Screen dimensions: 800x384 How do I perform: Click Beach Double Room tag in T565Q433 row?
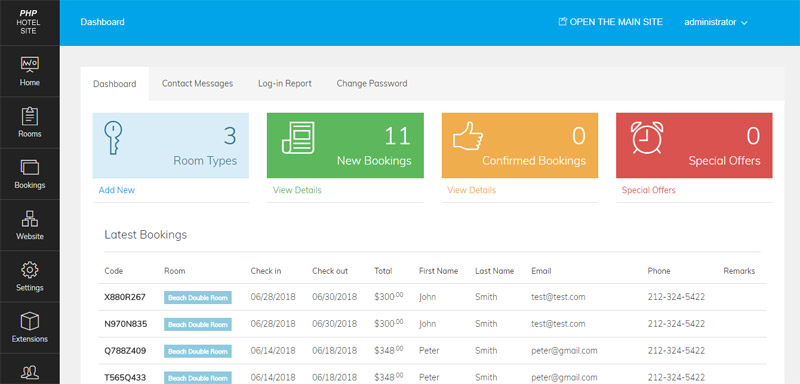click(198, 378)
